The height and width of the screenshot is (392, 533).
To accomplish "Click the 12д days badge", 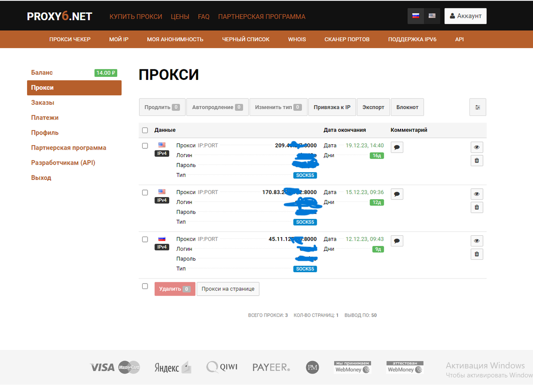I will tap(377, 202).
